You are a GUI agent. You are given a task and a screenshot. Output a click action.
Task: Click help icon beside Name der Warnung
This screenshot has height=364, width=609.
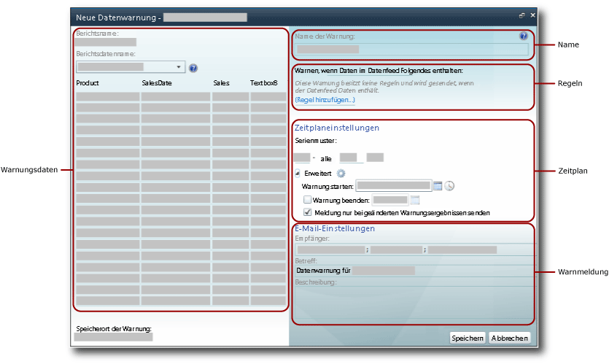[523, 36]
